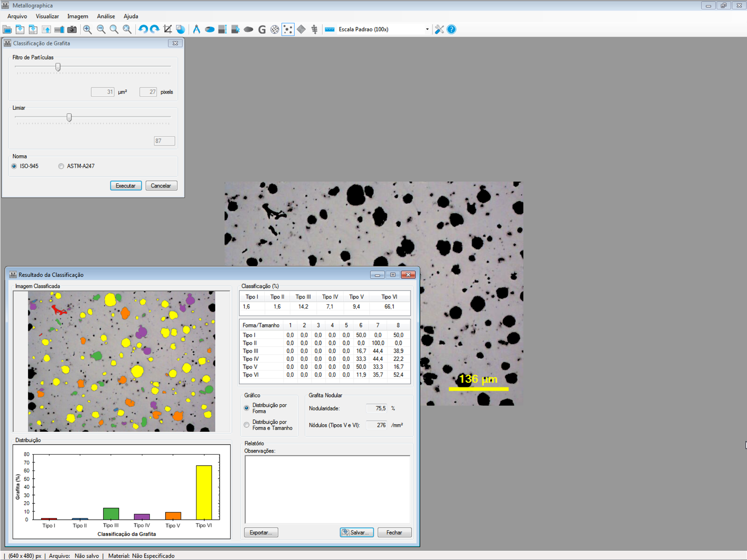Click the blue help question mark icon

point(452,30)
